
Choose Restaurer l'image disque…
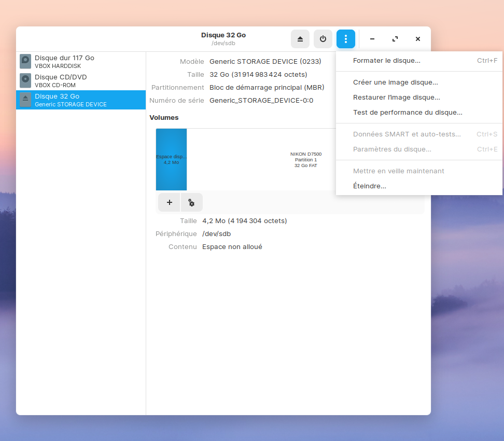click(x=396, y=97)
